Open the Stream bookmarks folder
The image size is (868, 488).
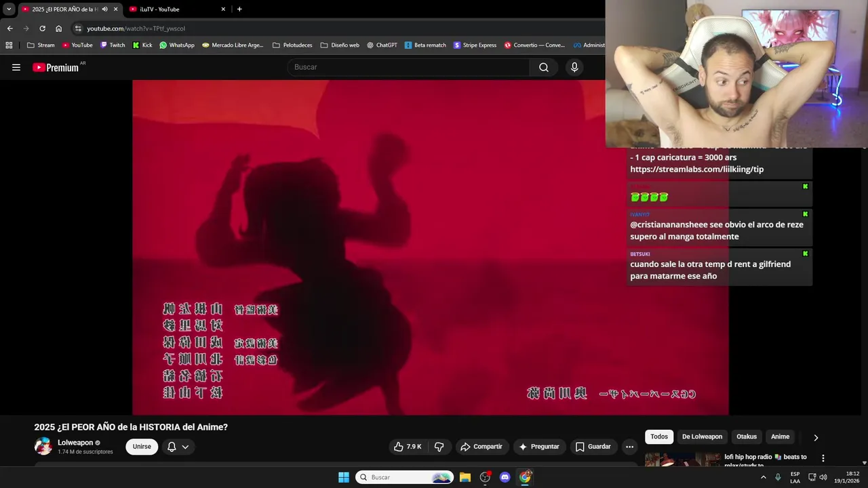click(x=41, y=45)
